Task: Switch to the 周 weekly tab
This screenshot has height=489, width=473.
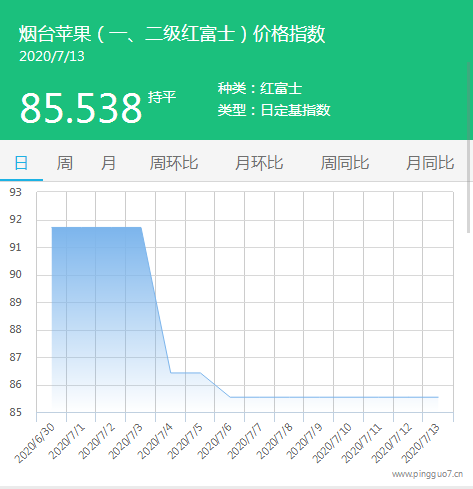Action: (x=65, y=163)
